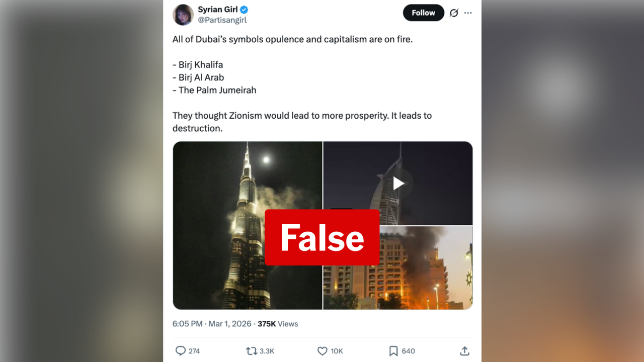
Task: Click the 10K likes count
Action: click(x=336, y=351)
